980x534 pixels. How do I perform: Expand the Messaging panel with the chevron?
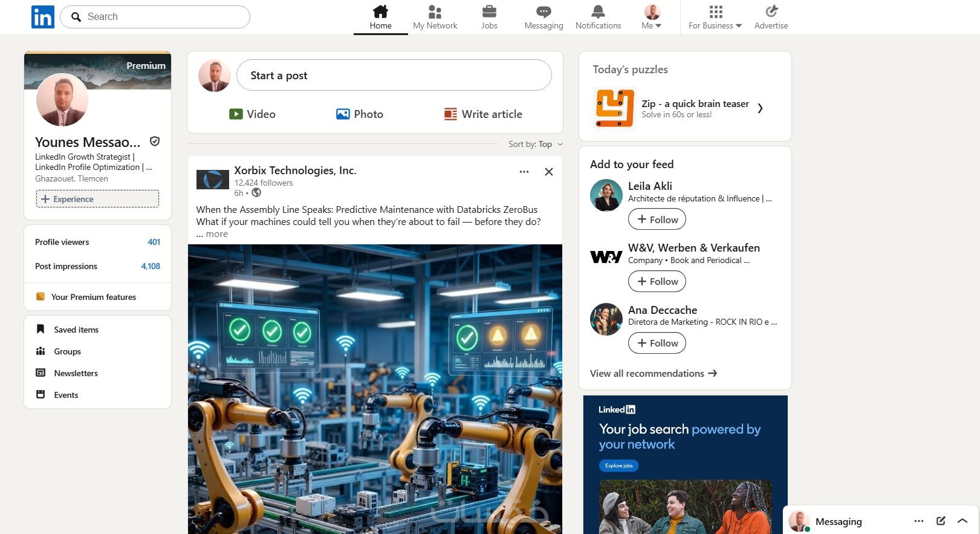click(962, 521)
